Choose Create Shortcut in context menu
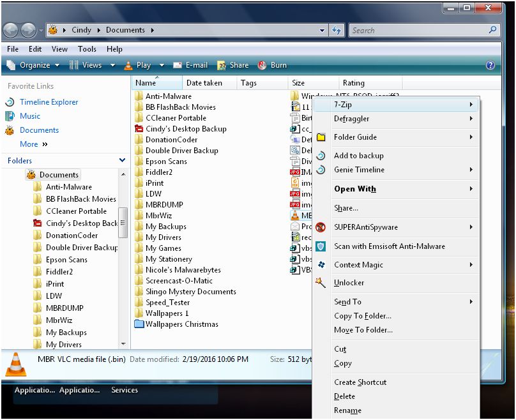This screenshot has width=516, height=420. point(396,382)
